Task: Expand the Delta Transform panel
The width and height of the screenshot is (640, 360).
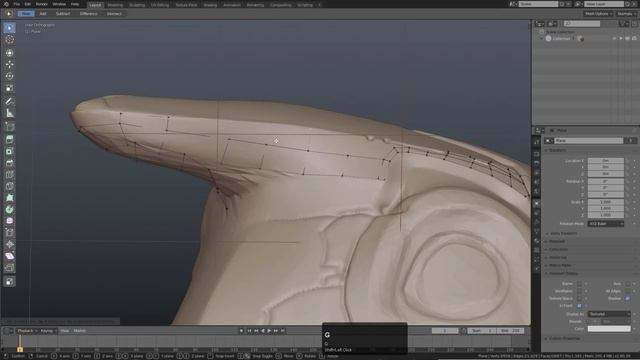Action: coord(563,233)
